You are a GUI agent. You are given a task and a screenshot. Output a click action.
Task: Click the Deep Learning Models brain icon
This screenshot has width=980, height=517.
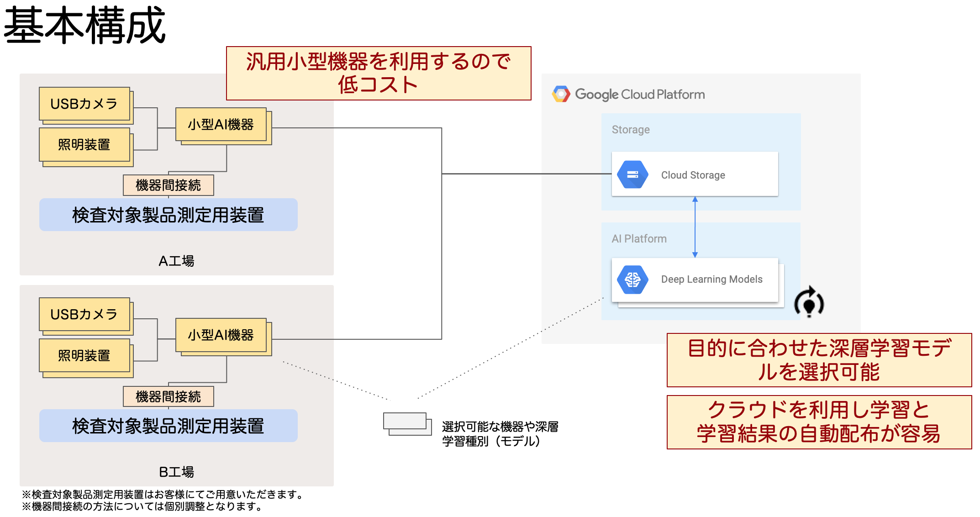(x=632, y=280)
